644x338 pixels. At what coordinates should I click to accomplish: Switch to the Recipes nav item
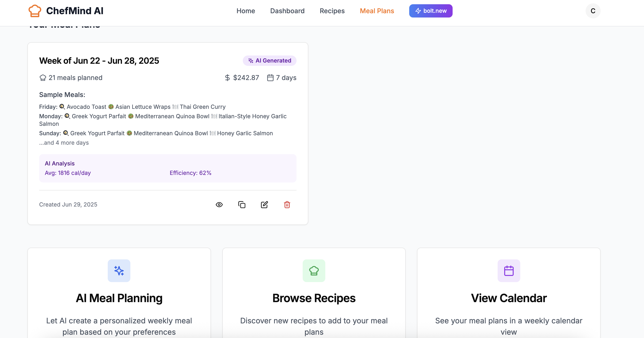[x=332, y=11]
